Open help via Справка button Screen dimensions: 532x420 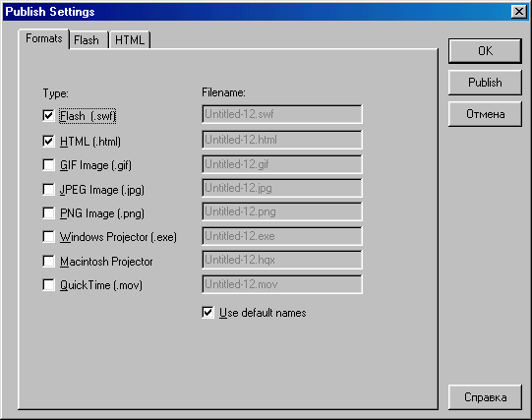click(485, 397)
